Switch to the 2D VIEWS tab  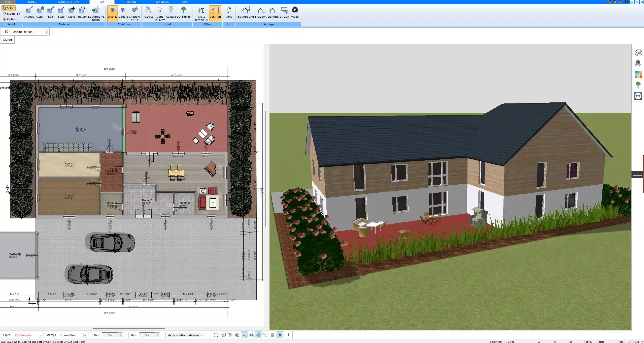point(162,2)
